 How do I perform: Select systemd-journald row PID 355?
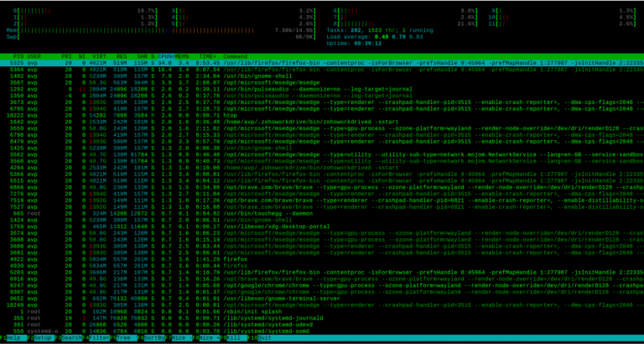click(322, 319)
